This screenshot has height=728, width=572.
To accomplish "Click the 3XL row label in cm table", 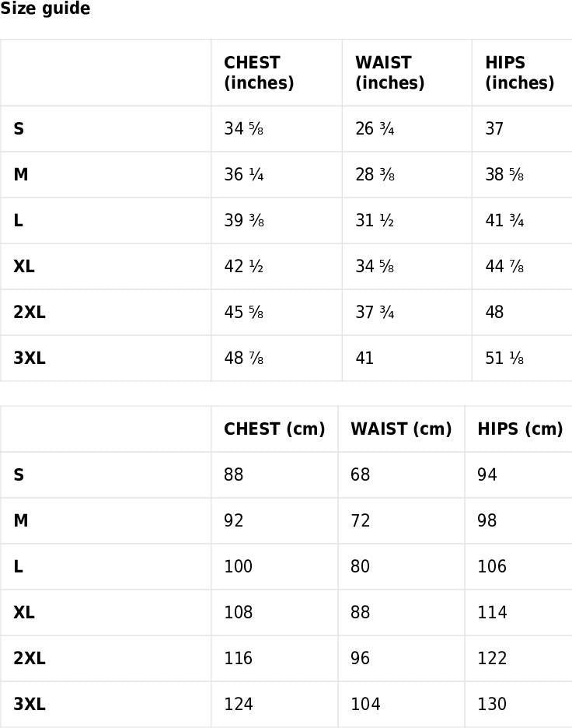I will (30, 705).
